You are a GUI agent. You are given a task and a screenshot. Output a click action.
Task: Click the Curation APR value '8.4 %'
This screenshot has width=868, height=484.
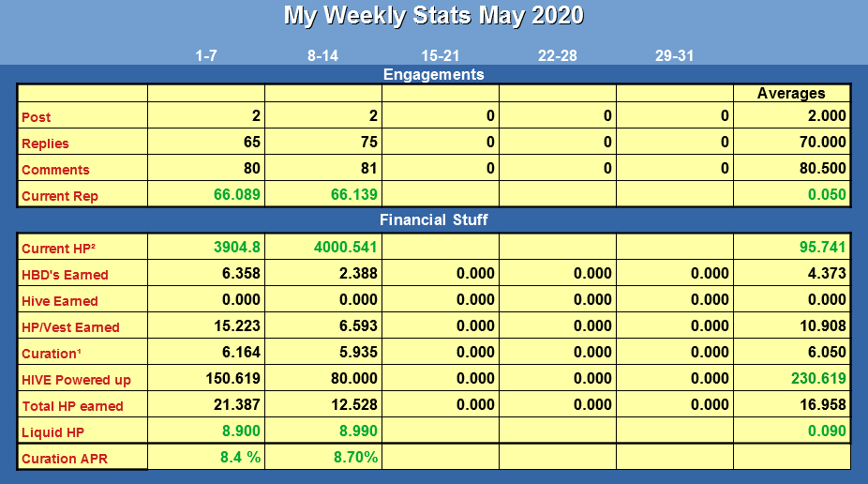tap(240, 457)
